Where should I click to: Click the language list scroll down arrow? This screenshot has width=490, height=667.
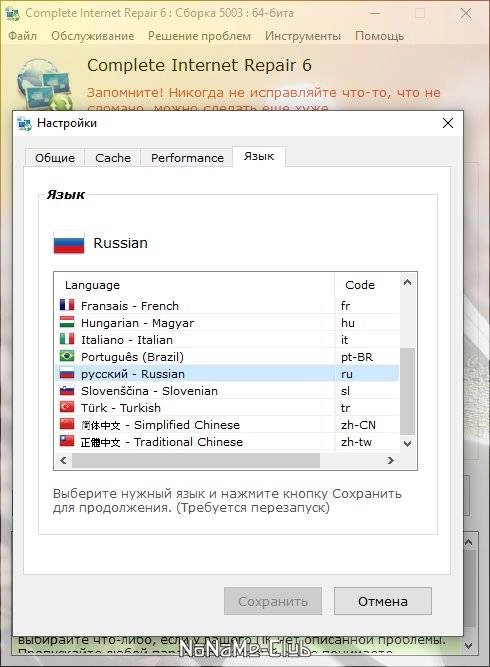click(x=407, y=443)
